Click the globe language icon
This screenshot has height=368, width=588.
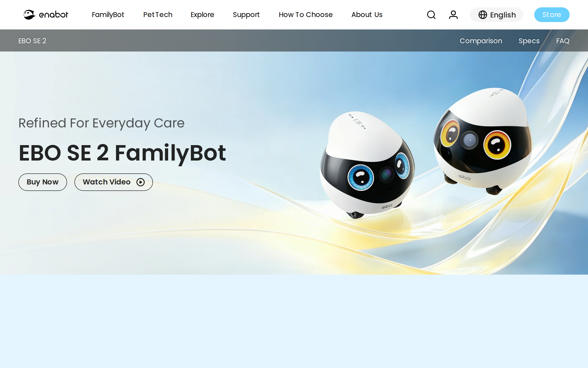point(483,15)
